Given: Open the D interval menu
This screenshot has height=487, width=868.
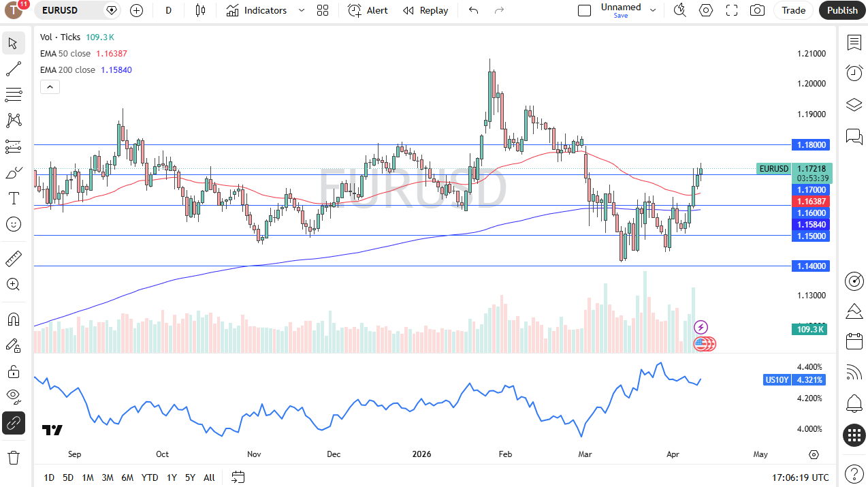Looking at the screenshot, I should (x=168, y=10).
